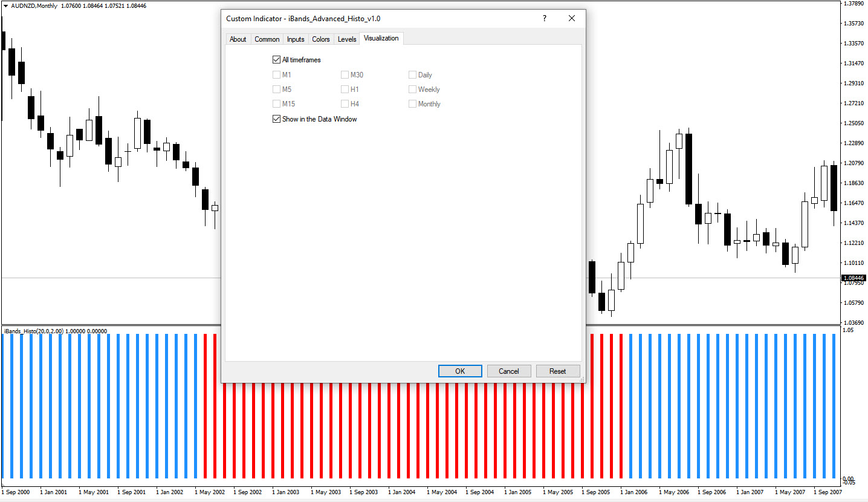Click the Cancel button
Viewport: 868px width, 502px height.
pos(509,371)
